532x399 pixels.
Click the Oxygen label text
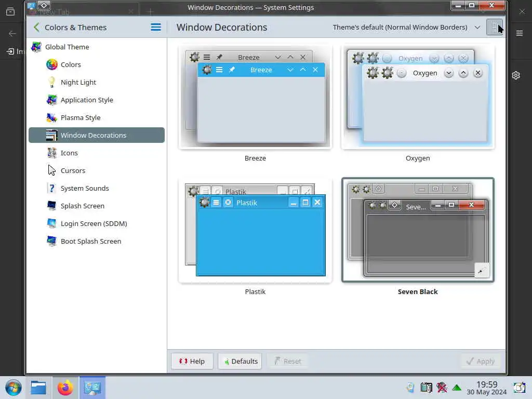click(x=418, y=158)
